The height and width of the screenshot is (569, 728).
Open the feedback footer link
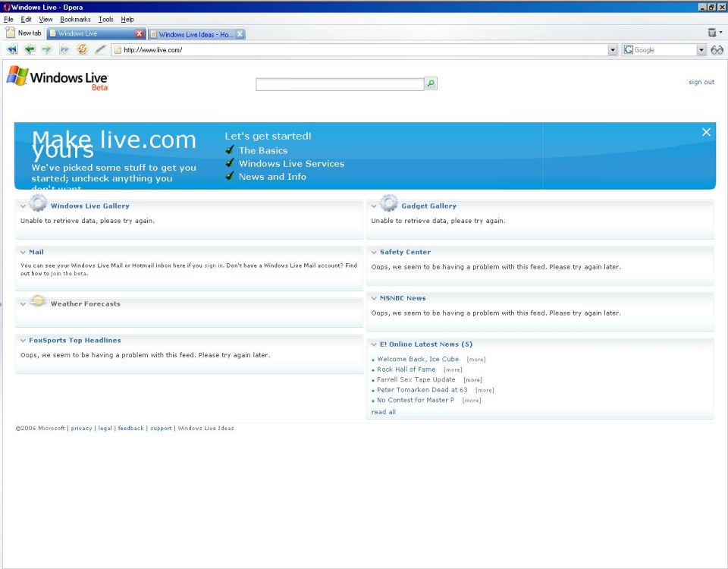(130, 428)
